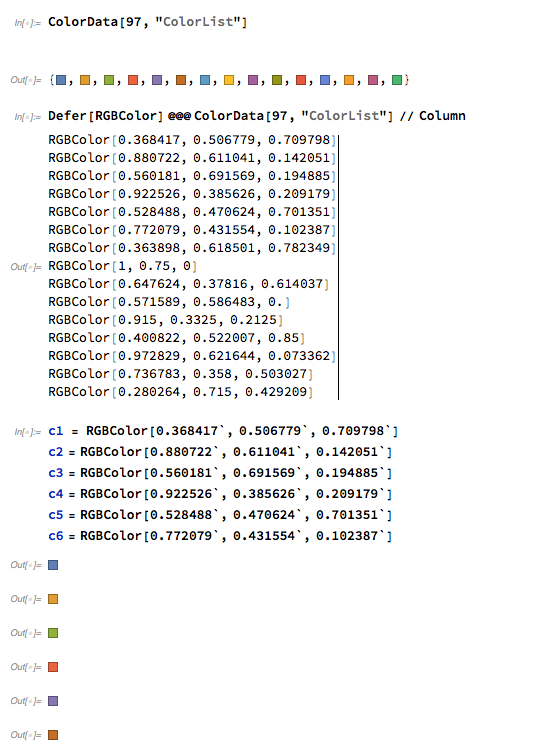Select the output row RGBColor[0.972829, 0.621644, 0.073362]
534x756 pixels.
tap(192, 356)
